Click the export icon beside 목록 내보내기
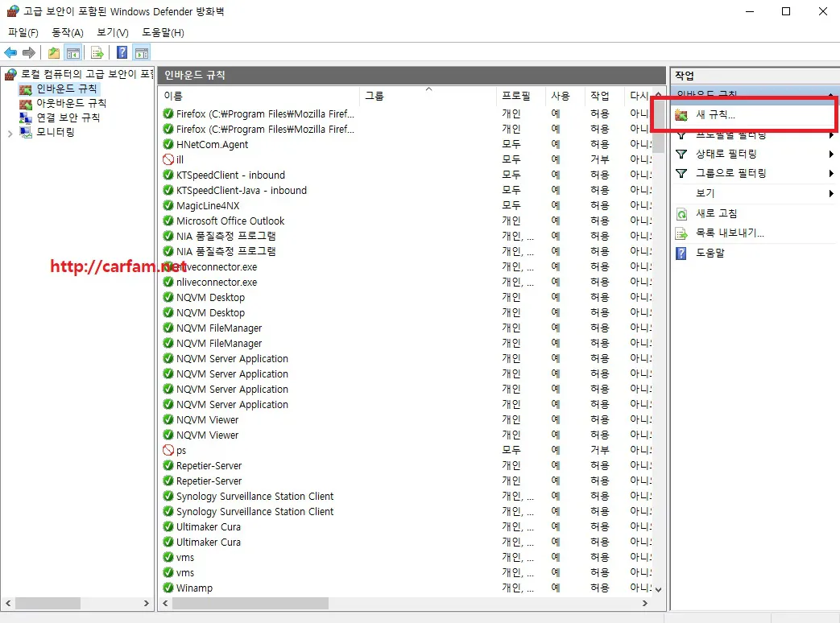The image size is (840, 623). tap(681, 233)
